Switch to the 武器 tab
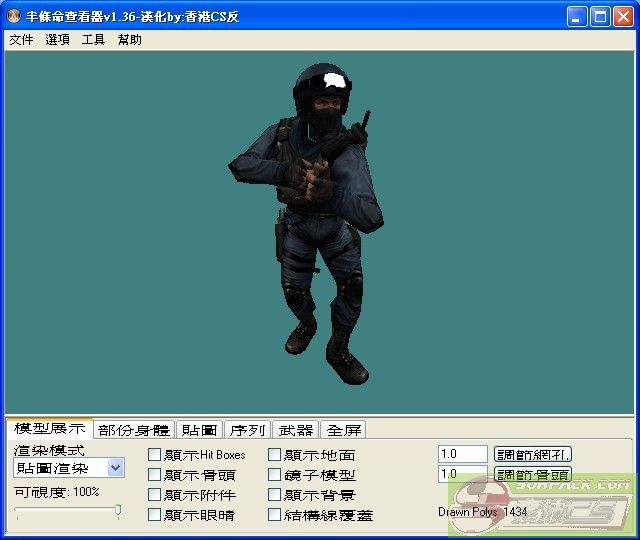This screenshot has width=640, height=540. click(295, 430)
